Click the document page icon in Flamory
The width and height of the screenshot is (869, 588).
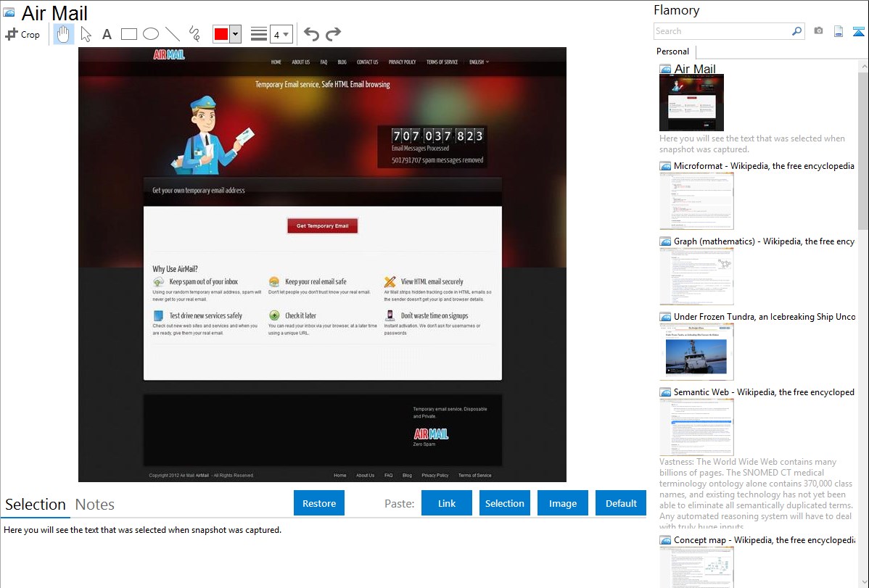[x=839, y=31]
